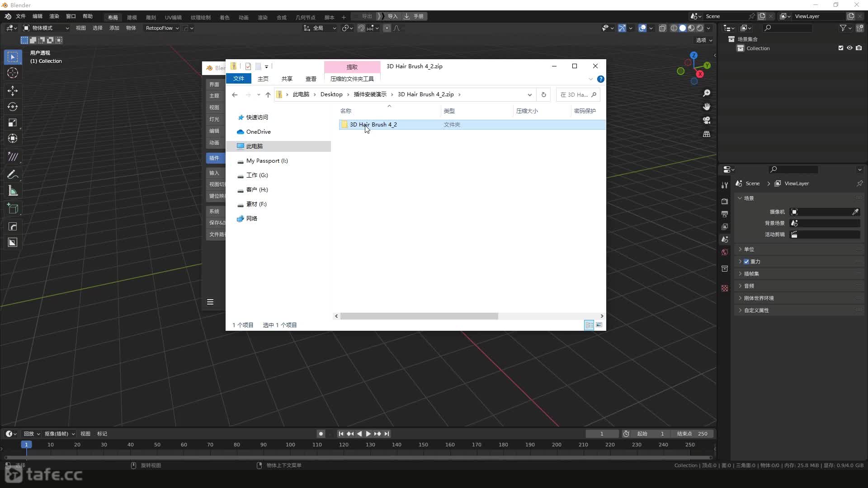Switch to the UV编辑 workspace tab

[173, 17]
